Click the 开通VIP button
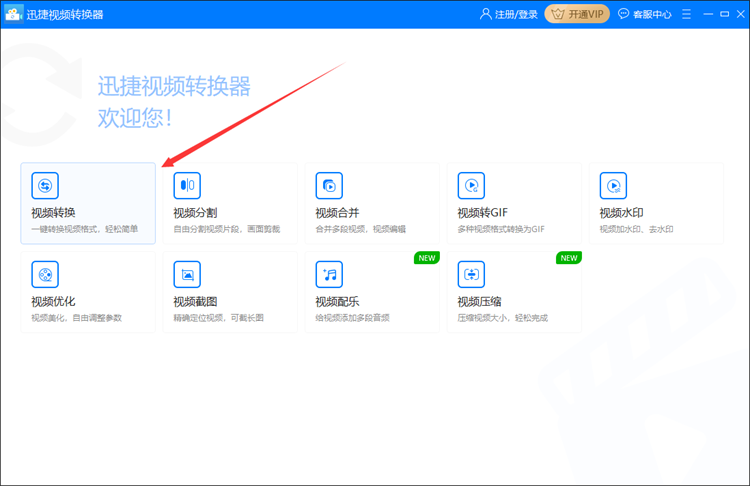The image size is (750, 486). tap(577, 14)
